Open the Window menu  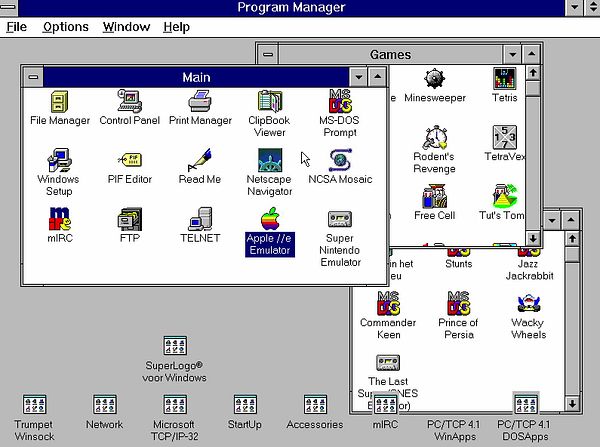click(126, 27)
